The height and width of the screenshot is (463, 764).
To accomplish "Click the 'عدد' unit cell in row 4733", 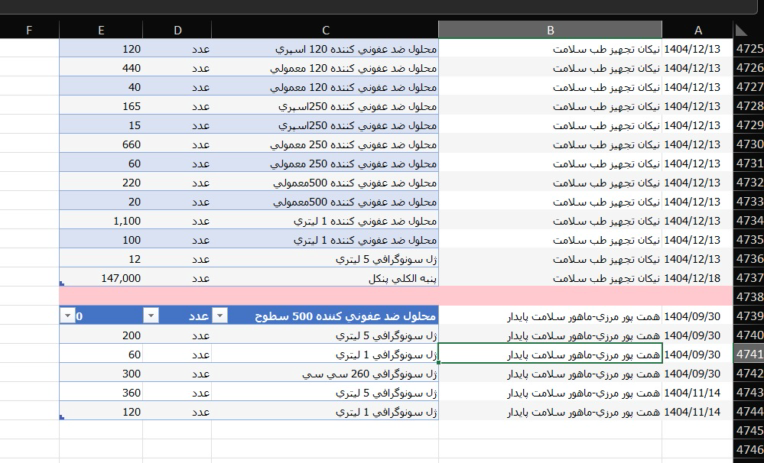I will click(177, 202).
